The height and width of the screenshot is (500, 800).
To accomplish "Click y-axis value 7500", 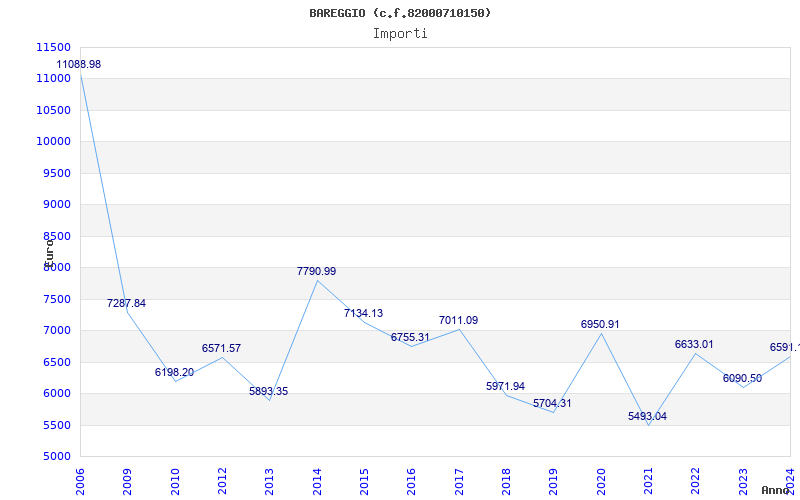I will pos(56,299).
